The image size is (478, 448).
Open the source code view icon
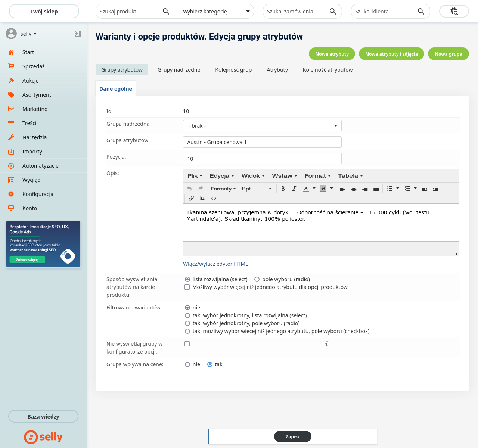coord(214,198)
